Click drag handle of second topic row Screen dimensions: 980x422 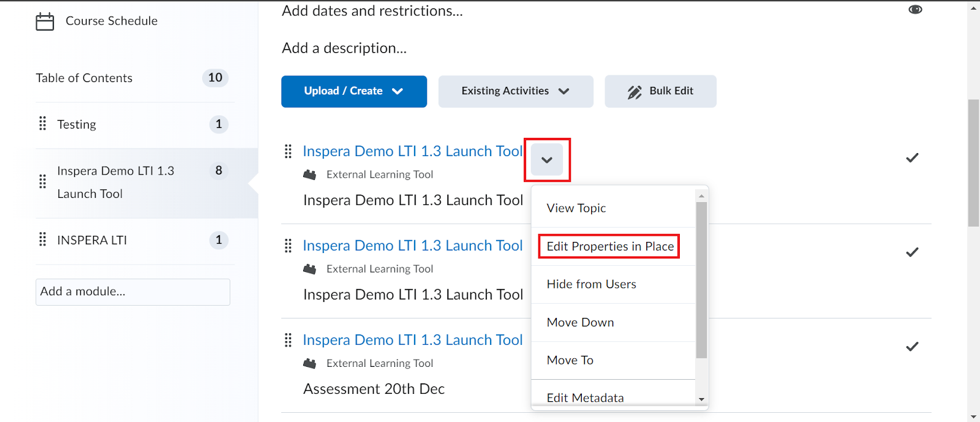pos(288,246)
